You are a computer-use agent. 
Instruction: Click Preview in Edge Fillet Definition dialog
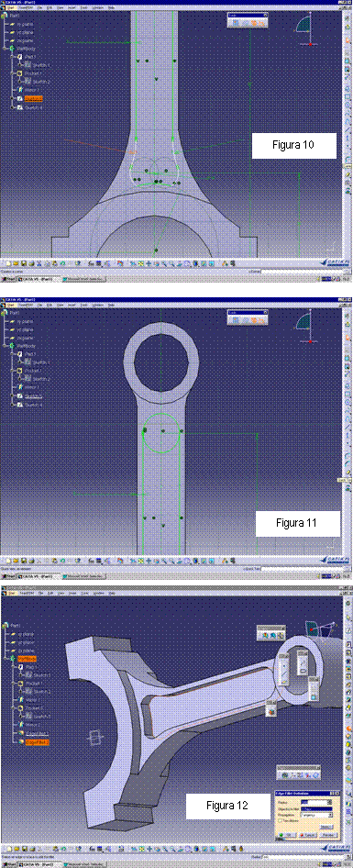[x=328, y=835]
